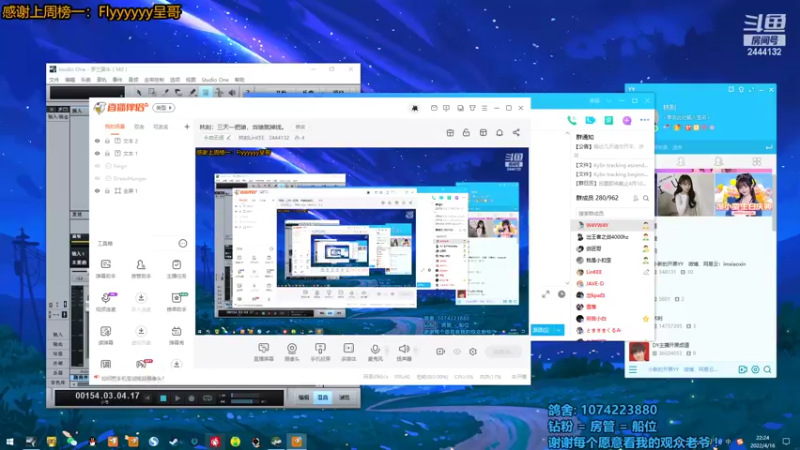Open send button dropdown arrow in QQ
This screenshot has height=450, width=800.
click(x=559, y=330)
